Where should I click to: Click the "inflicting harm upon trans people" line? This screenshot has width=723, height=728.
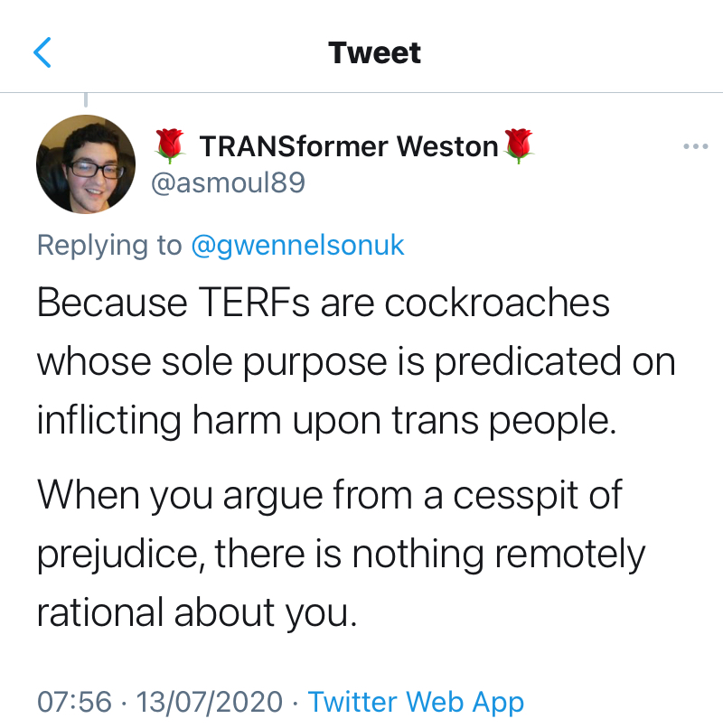pyautogui.click(x=326, y=420)
